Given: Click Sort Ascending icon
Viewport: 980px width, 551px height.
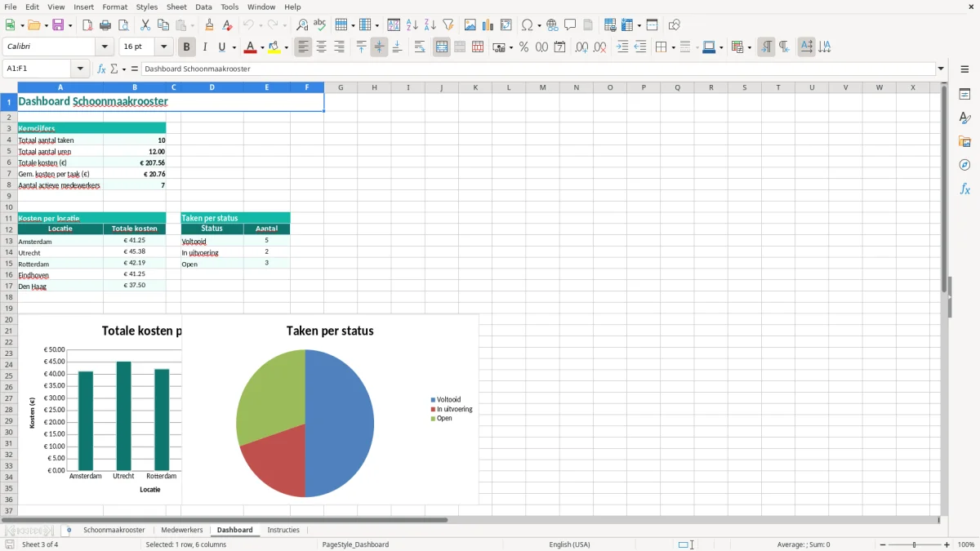Looking at the screenshot, I should [x=412, y=25].
